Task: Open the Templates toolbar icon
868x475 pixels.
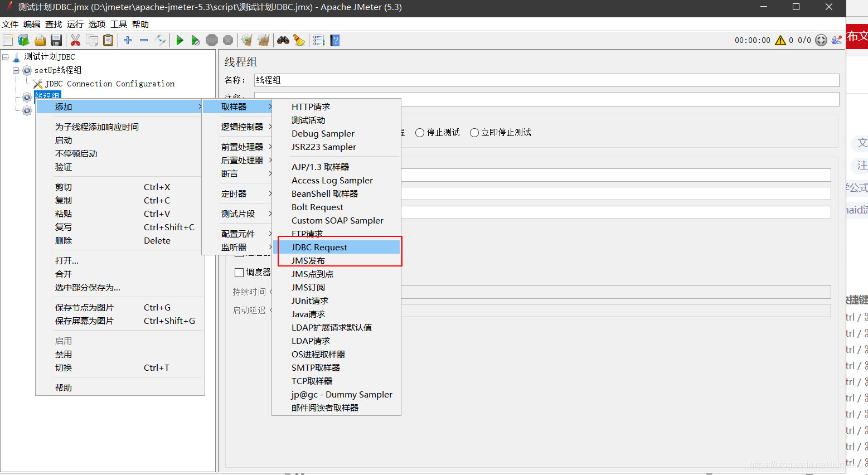Action: pos(23,40)
